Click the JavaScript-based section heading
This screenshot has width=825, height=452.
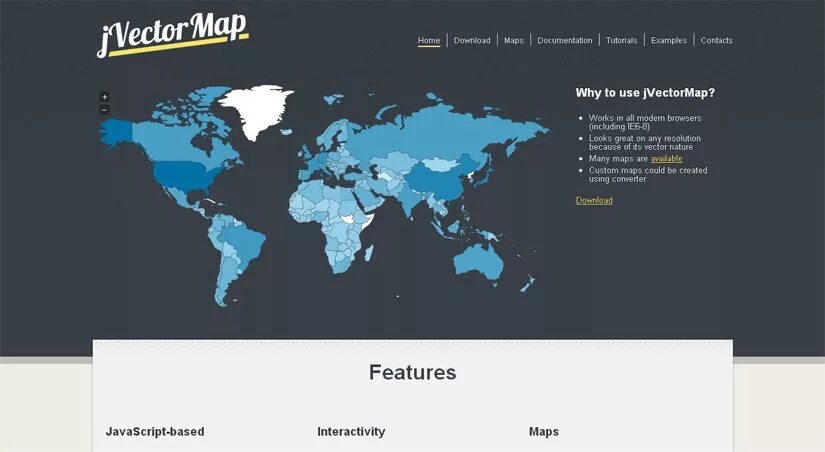[155, 431]
